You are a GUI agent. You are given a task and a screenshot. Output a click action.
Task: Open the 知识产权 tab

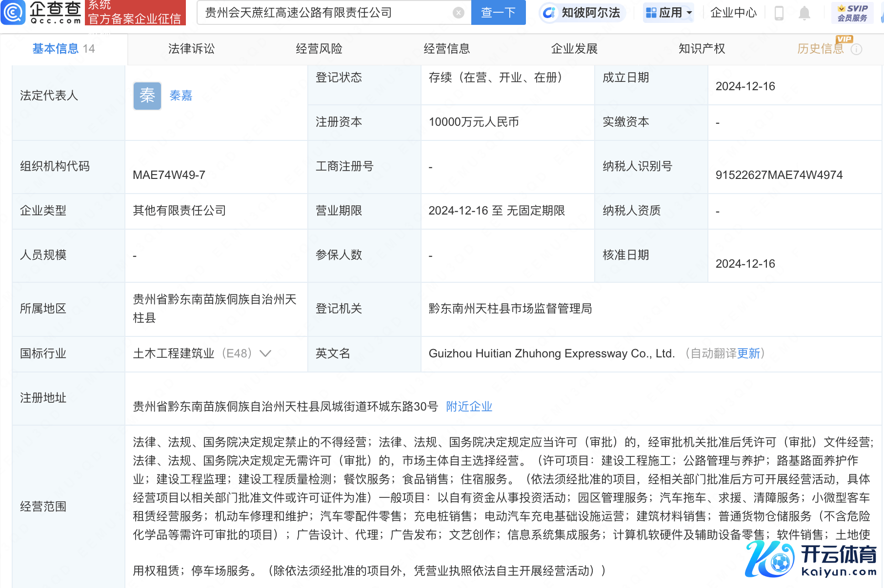(702, 49)
